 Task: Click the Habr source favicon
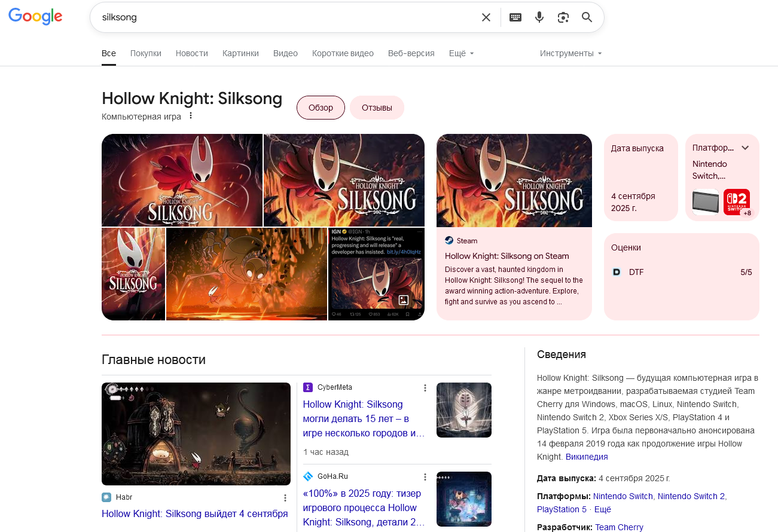click(x=106, y=497)
